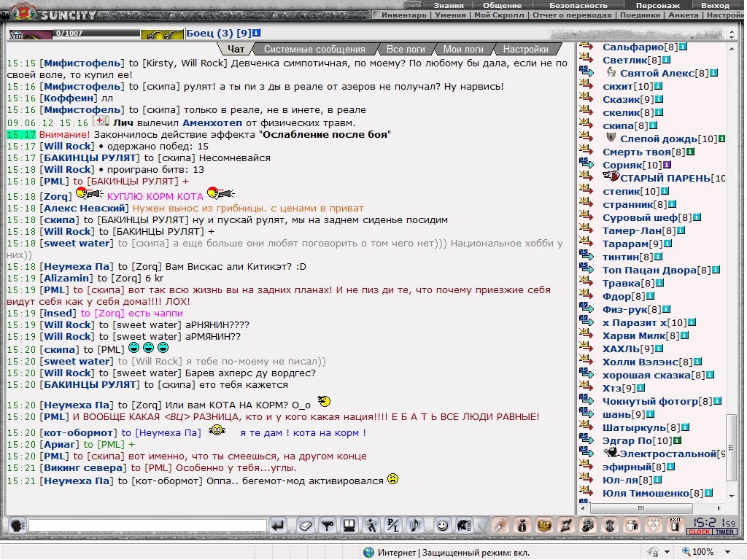This screenshot has height=560, width=747.
Task: Open the Анкета link
Action: point(683,15)
